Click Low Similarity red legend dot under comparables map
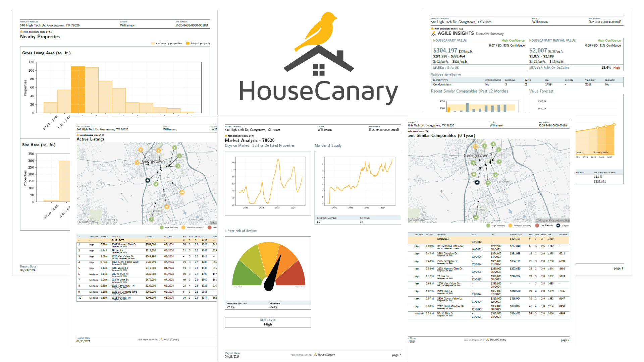644x362 pixels. [537, 226]
